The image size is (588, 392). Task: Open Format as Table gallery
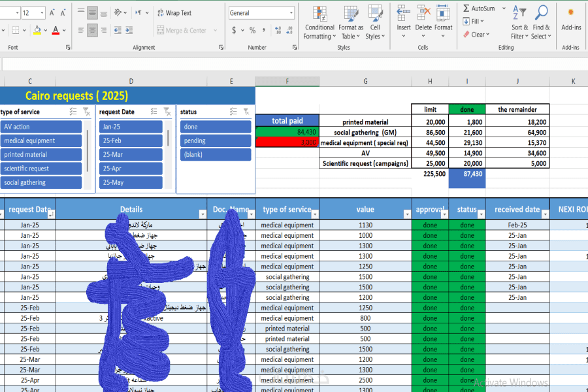(351, 23)
